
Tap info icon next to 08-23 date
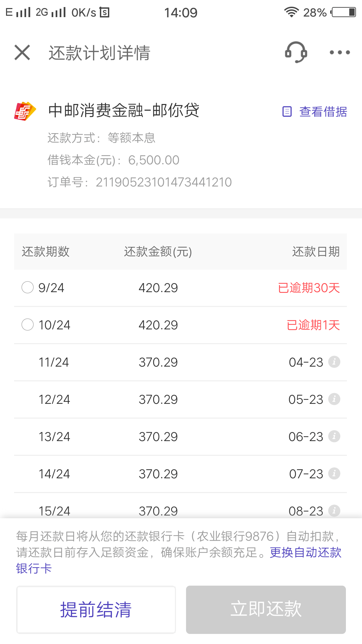(x=334, y=511)
